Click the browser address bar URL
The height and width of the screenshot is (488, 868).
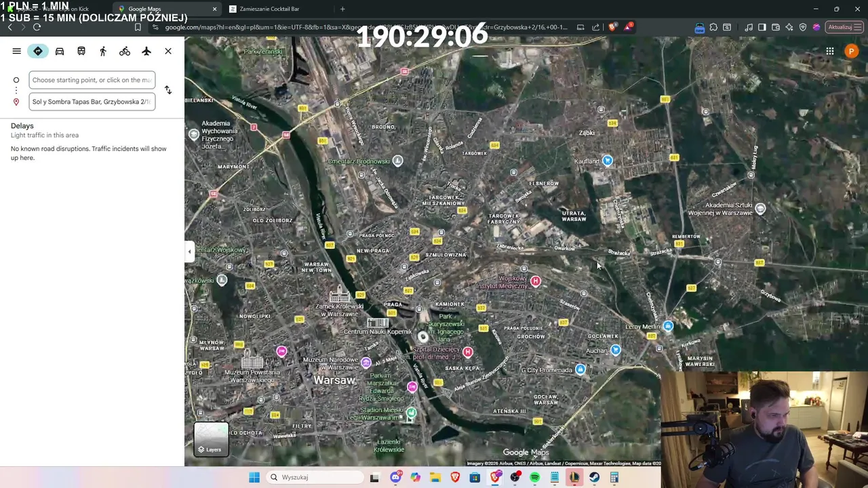[366, 27]
